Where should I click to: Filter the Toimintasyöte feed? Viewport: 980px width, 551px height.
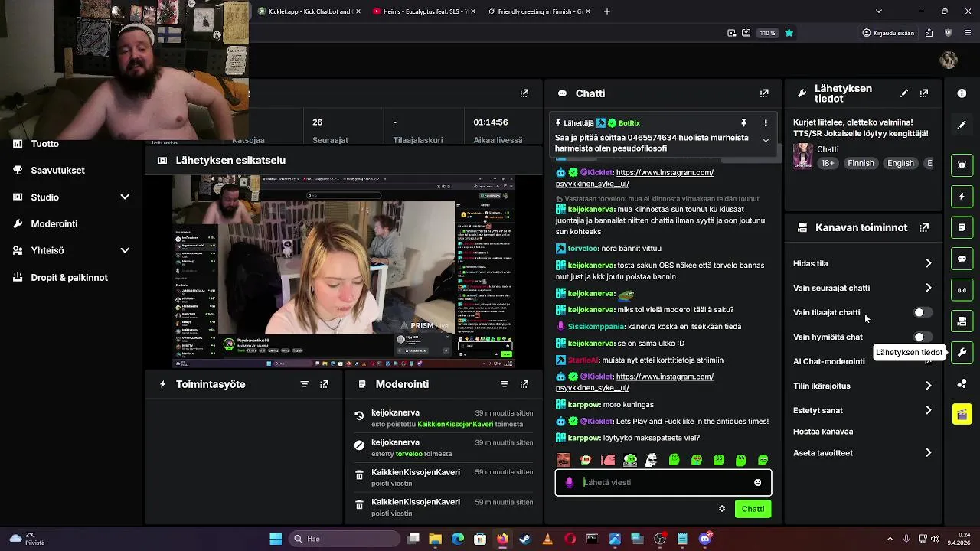(305, 384)
